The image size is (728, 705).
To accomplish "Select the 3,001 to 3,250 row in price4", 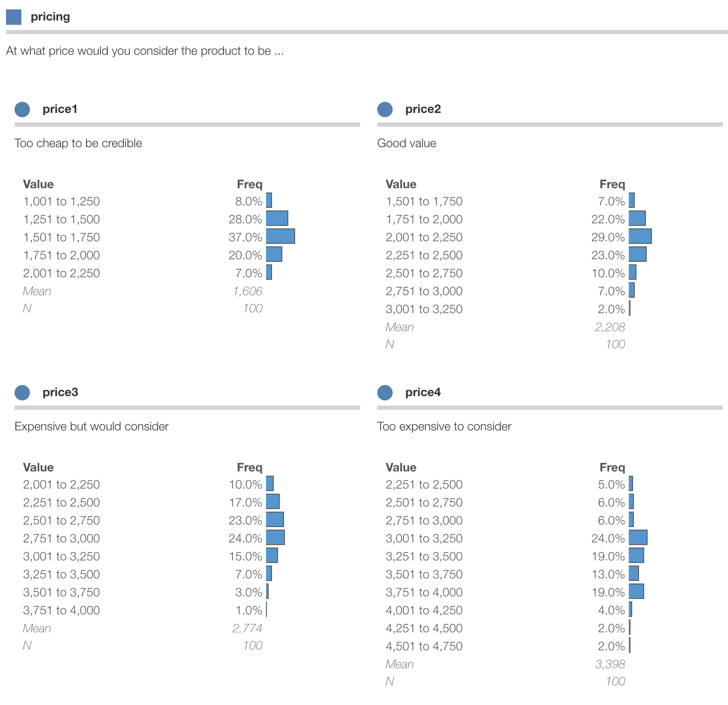I will click(x=424, y=539).
